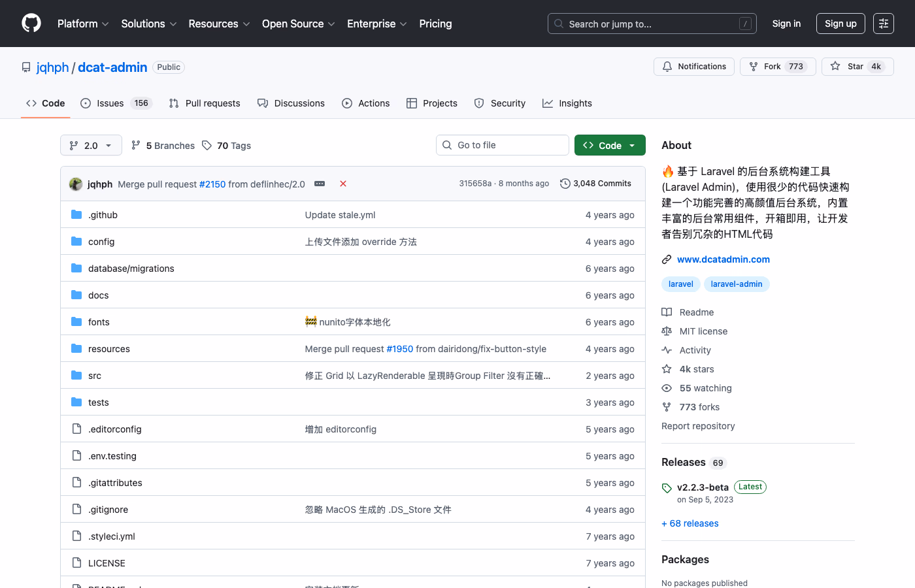
Task: Expand the green Code button dropdown arrow
Action: click(x=632, y=145)
